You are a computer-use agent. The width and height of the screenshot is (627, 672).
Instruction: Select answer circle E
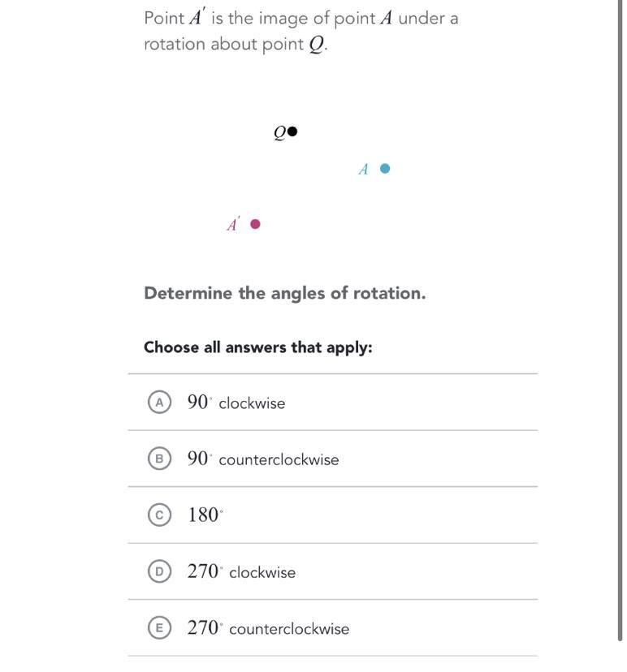[159, 628]
